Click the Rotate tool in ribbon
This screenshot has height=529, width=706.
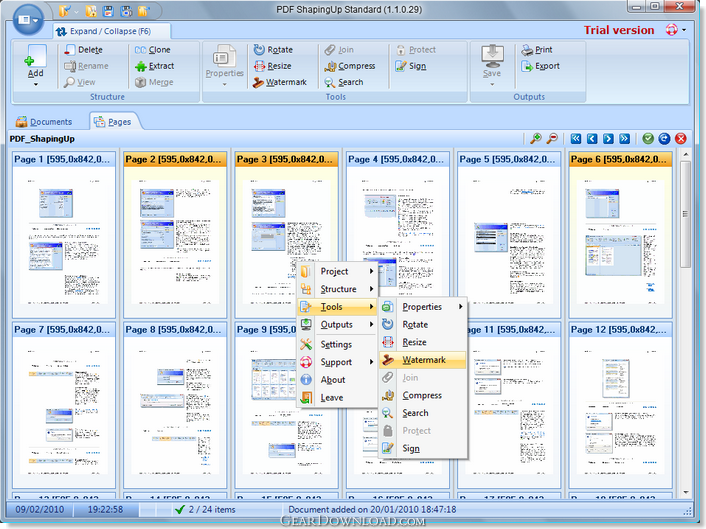coord(273,50)
